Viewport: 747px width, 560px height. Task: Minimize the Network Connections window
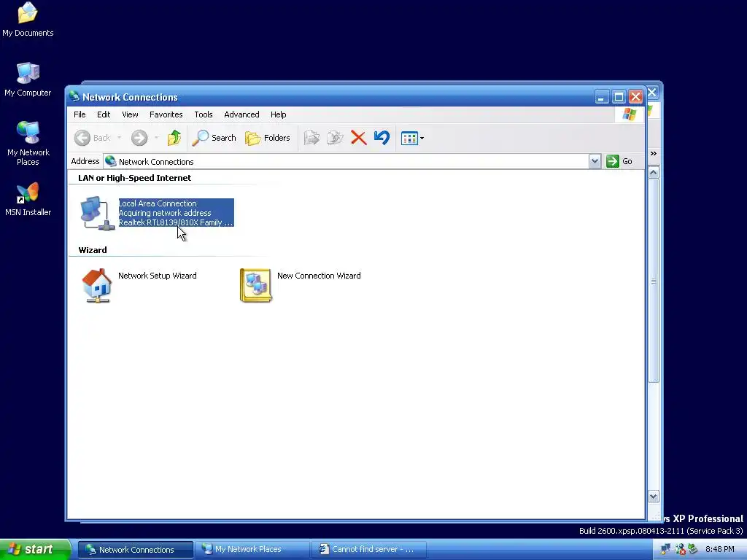click(602, 97)
